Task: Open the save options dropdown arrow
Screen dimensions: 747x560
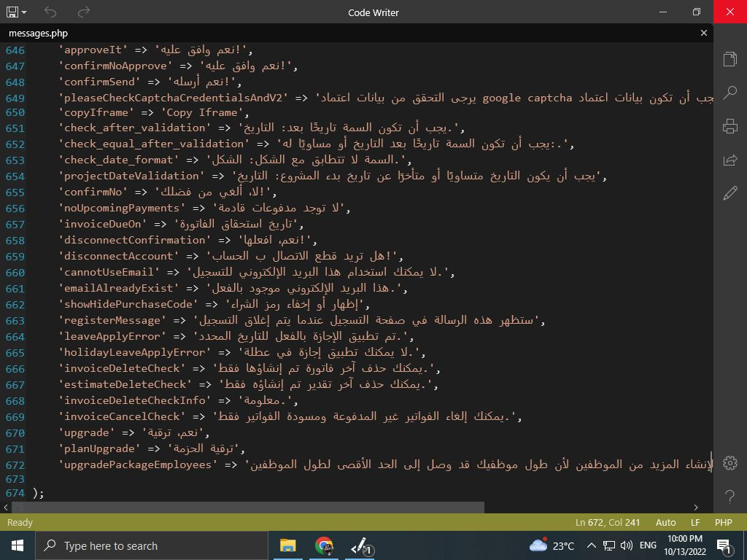Action: [x=24, y=12]
